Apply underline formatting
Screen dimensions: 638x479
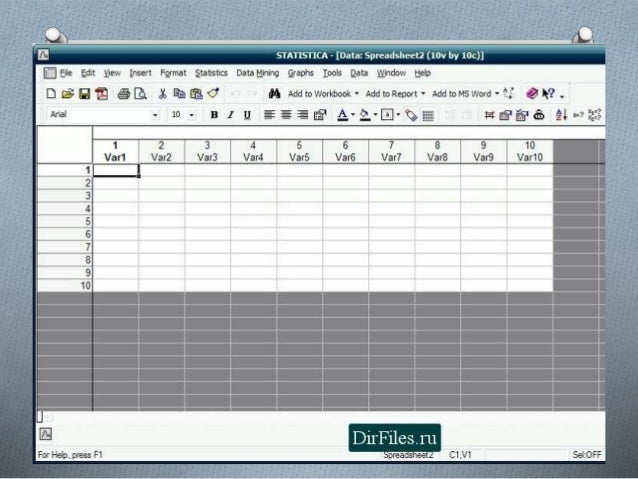tap(247, 115)
